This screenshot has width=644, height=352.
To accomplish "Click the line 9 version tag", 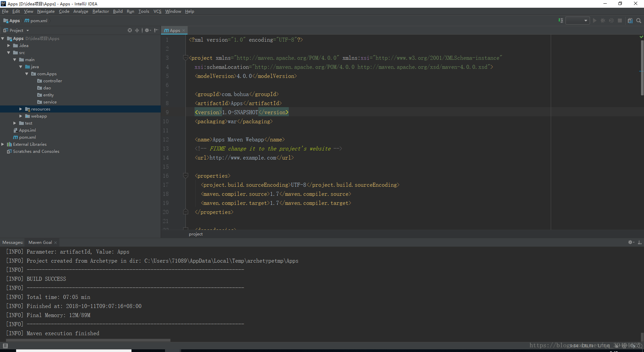I will click(x=241, y=112).
